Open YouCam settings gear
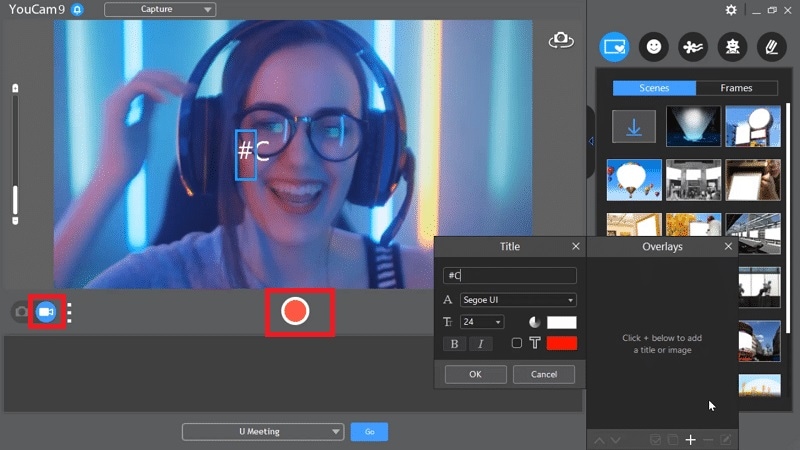Image resolution: width=800 pixels, height=450 pixels. 731,10
